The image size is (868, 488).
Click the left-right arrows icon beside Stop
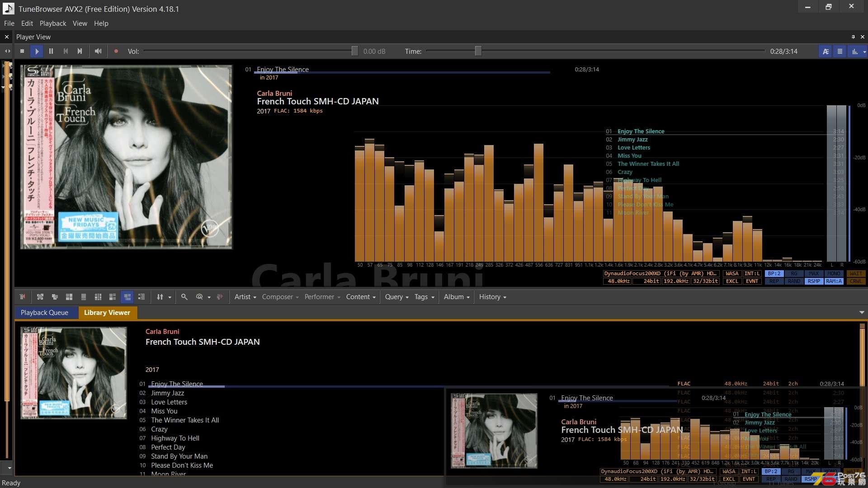[8, 52]
